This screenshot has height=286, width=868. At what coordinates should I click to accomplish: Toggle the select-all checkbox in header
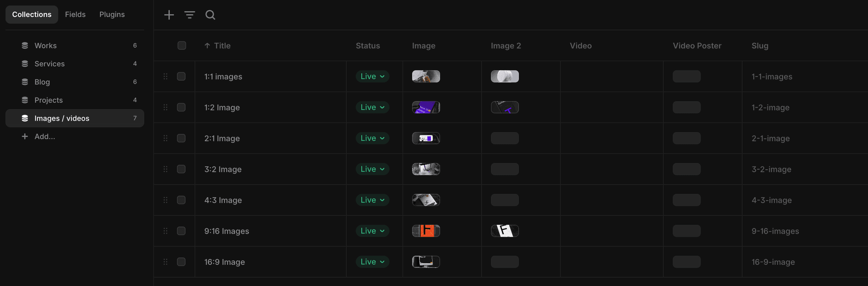(182, 45)
